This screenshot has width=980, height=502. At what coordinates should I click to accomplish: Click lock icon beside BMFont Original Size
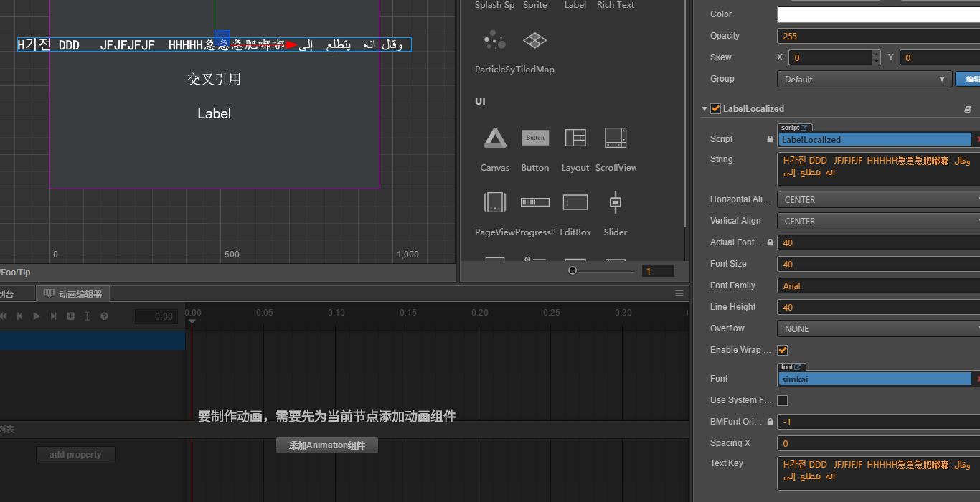tap(771, 422)
